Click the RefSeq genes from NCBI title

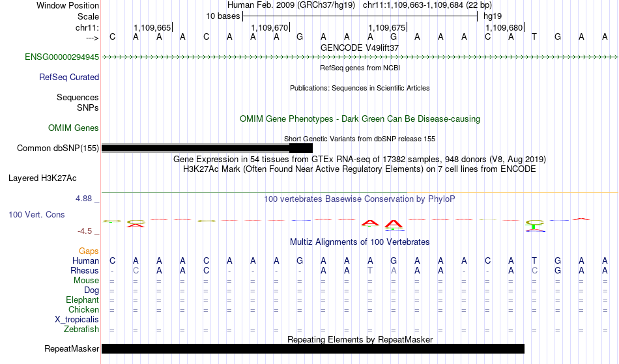(360, 68)
